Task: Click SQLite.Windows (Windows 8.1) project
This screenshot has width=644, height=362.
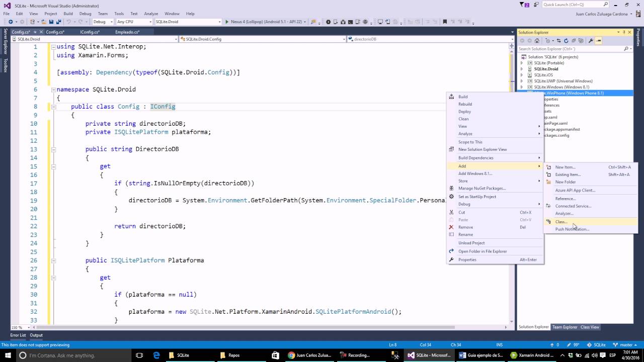Action: click(x=561, y=87)
